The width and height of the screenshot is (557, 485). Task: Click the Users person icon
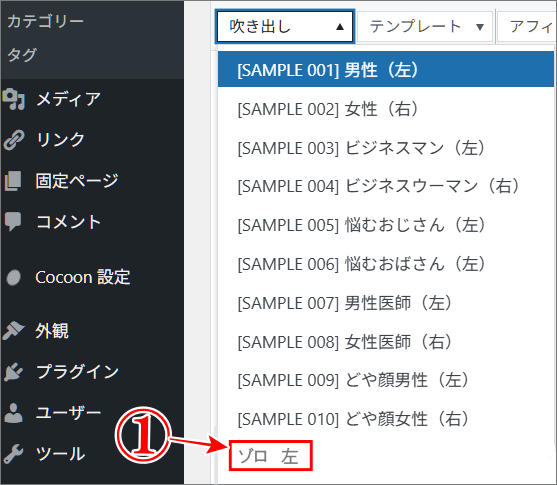tap(13, 413)
